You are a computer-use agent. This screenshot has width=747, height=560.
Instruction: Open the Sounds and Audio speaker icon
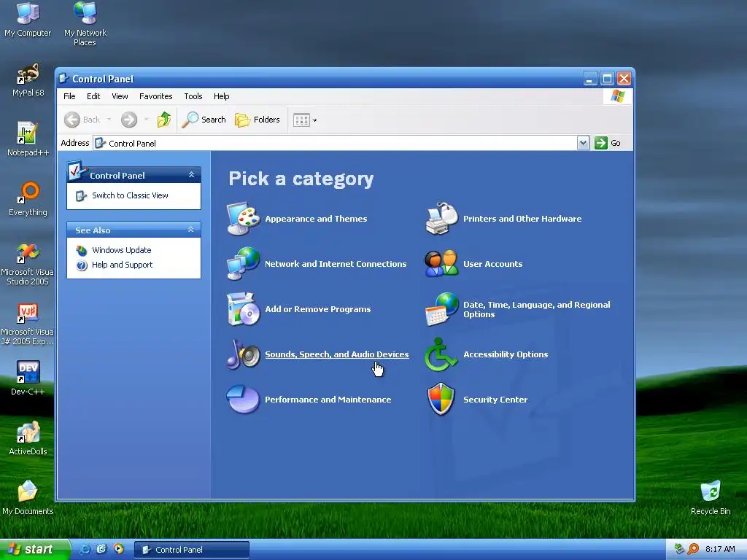[244, 354]
